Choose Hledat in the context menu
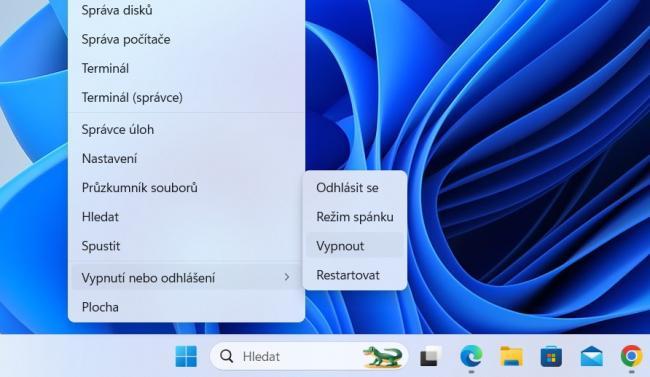This screenshot has height=377, width=650. click(x=187, y=216)
